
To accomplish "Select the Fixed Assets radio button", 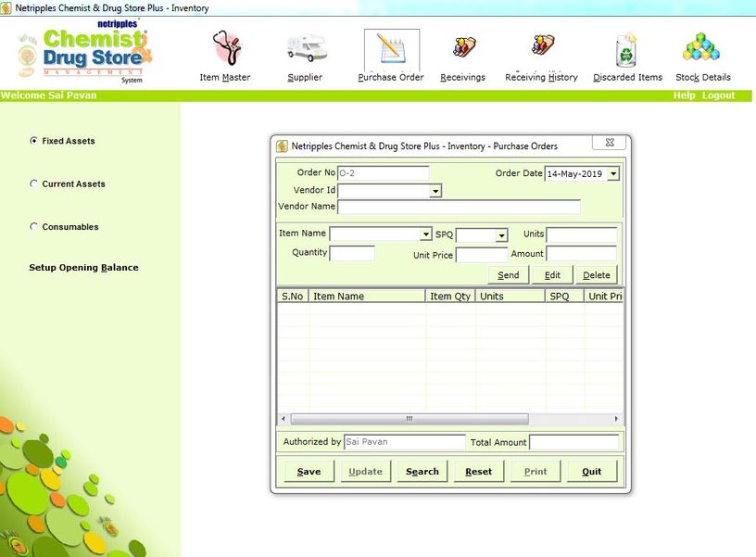I will [x=33, y=141].
